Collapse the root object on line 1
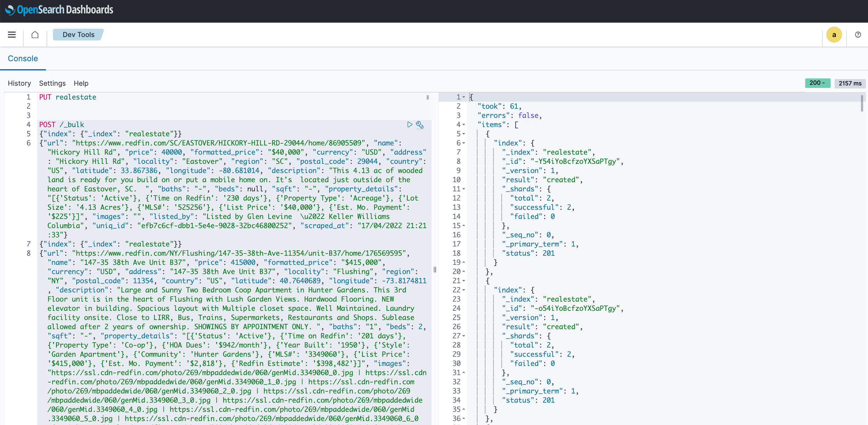The height and width of the screenshot is (425, 868). pos(464,97)
